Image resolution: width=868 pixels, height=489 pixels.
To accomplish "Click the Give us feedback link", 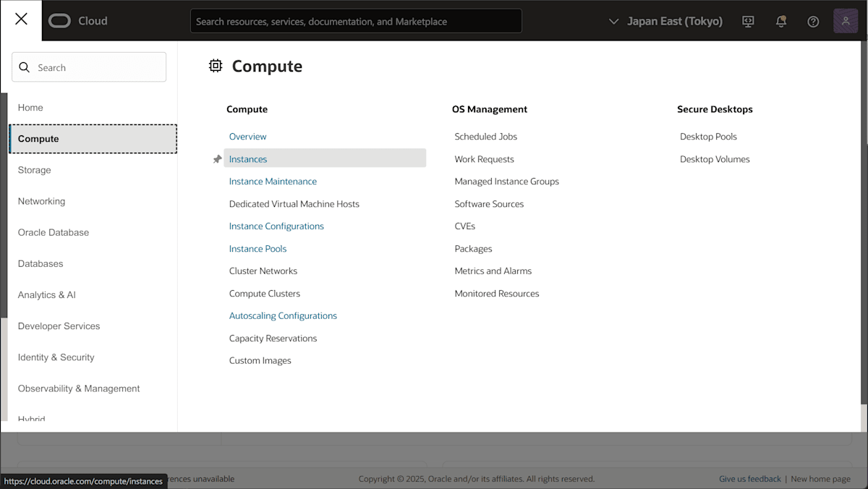I will [x=749, y=479].
